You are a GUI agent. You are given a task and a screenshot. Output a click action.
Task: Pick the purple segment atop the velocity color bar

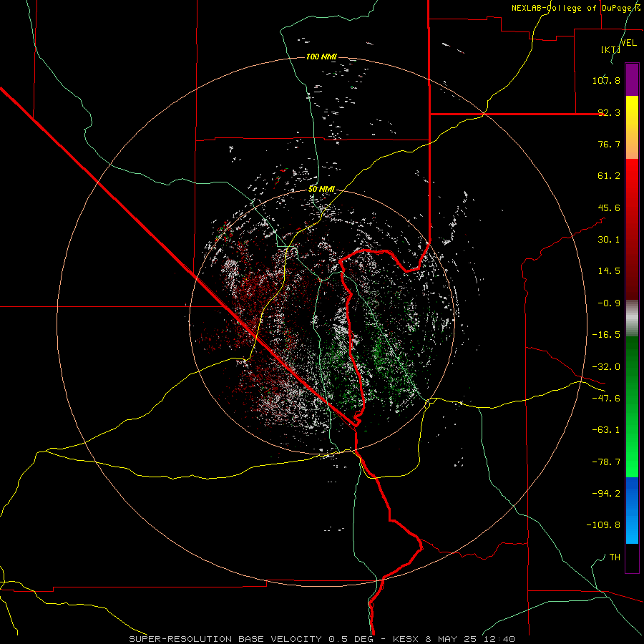pyautogui.click(x=632, y=79)
